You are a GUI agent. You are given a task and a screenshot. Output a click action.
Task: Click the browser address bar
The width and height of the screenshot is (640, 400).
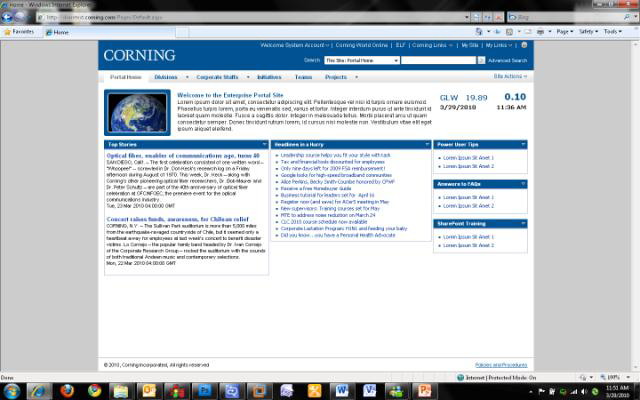tap(250, 18)
